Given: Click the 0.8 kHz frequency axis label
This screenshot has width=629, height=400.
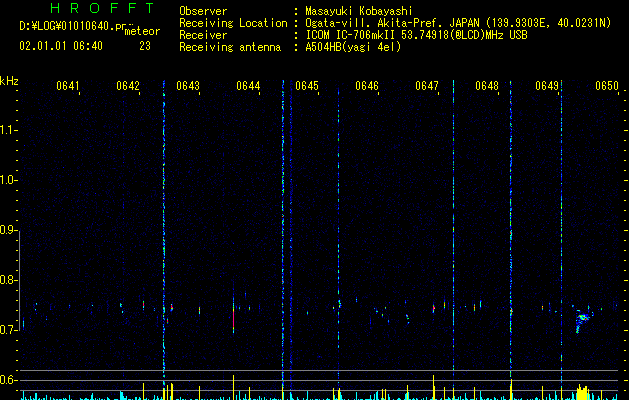Looking at the screenshot, I should 8,280.
